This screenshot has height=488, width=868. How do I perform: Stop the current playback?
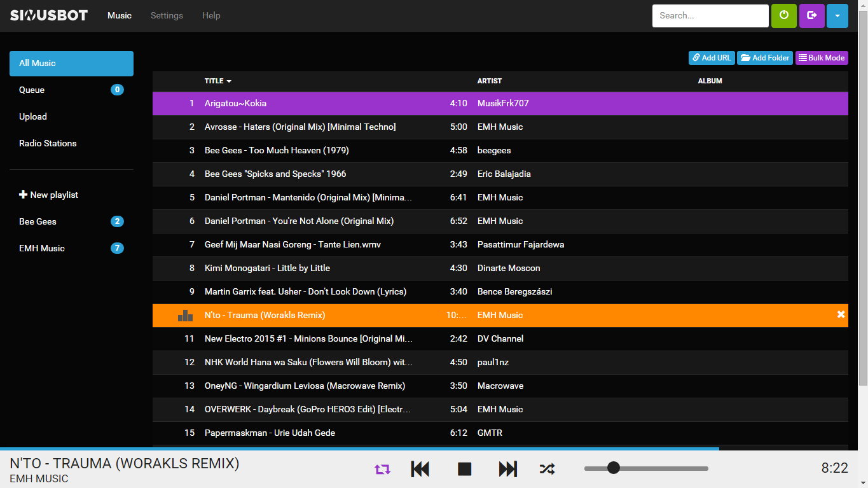coord(465,470)
